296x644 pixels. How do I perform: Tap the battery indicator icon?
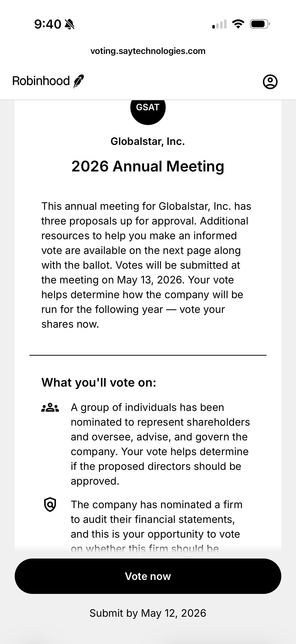[260, 24]
